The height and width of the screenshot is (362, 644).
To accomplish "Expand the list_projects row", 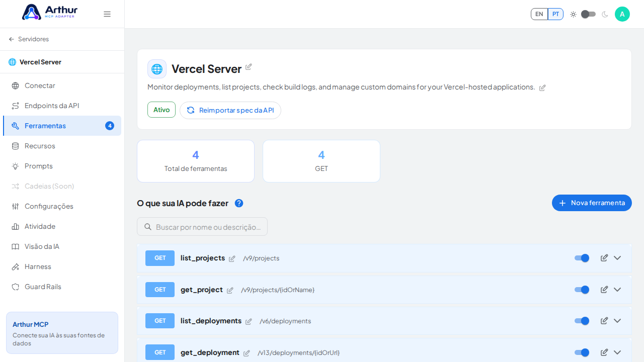I will [x=617, y=258].
